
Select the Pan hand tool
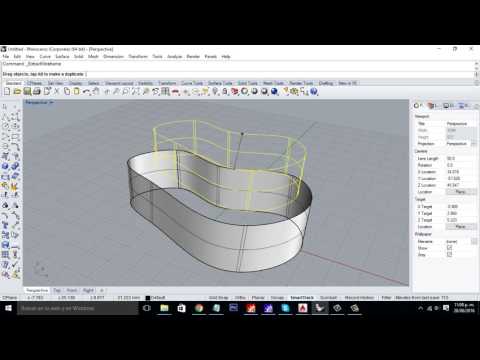(96, 91)
